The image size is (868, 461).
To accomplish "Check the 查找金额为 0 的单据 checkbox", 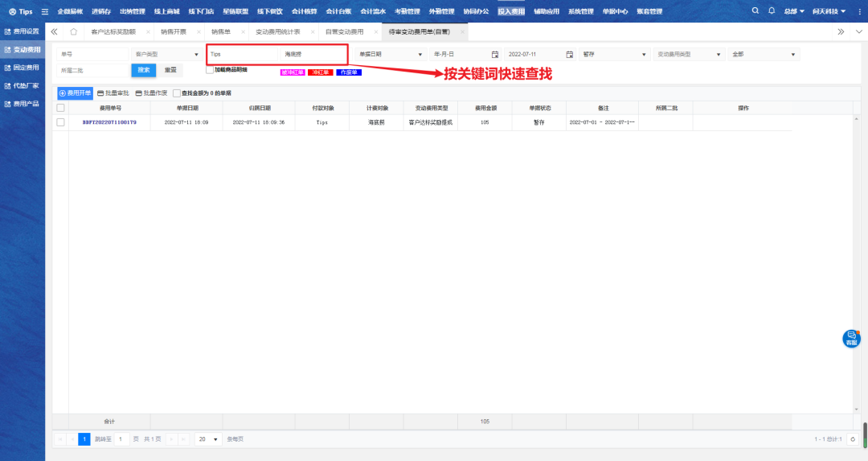I will click(177, 93).
